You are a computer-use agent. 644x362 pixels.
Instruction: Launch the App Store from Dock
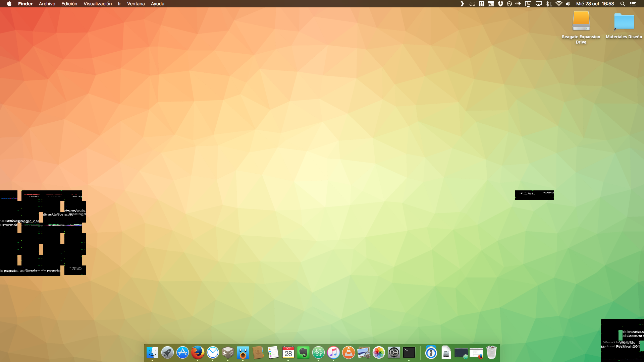pos(182,353)
